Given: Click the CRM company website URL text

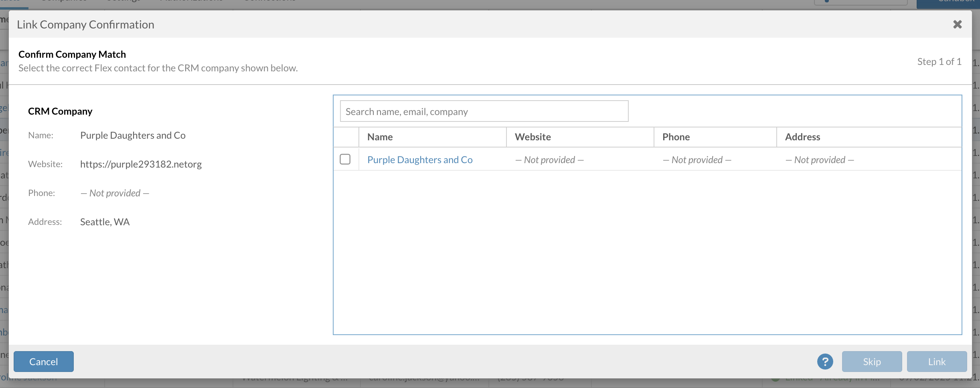Looking at the screenshot, I should click(x=141, y=164).
